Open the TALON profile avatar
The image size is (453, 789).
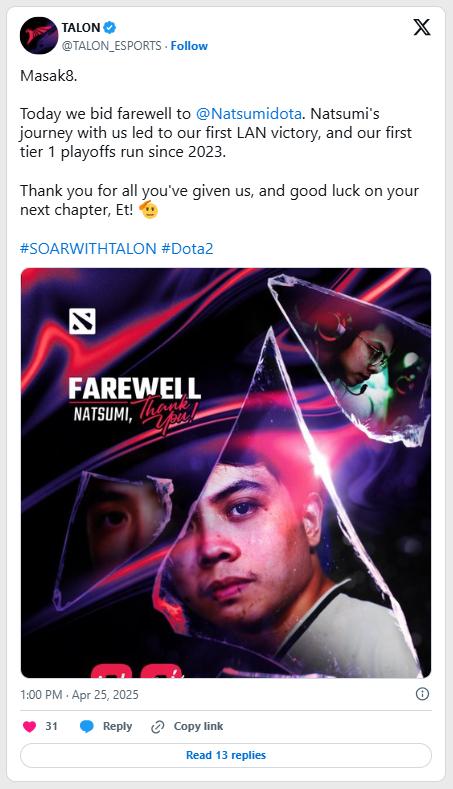click(39, 36)
